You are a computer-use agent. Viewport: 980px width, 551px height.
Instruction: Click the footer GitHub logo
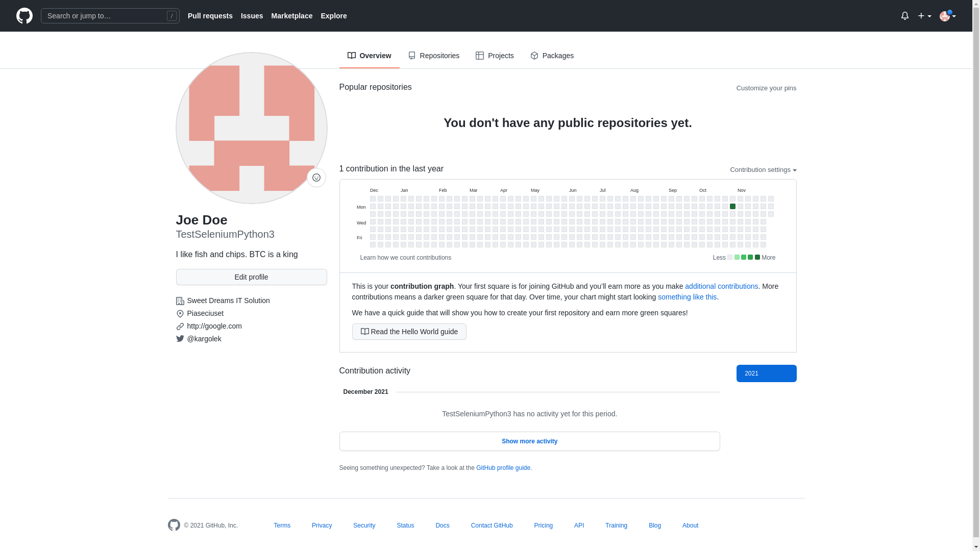pos(174,525)
